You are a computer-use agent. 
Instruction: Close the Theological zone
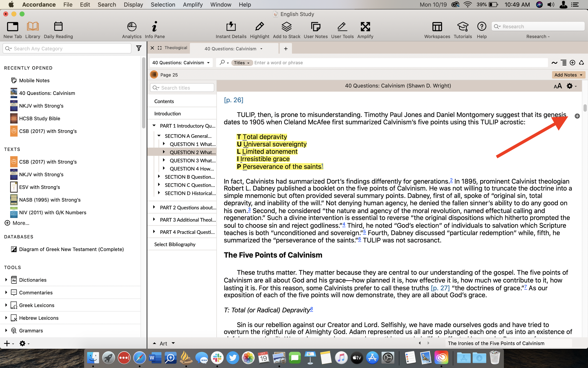[x=152, y=48]
